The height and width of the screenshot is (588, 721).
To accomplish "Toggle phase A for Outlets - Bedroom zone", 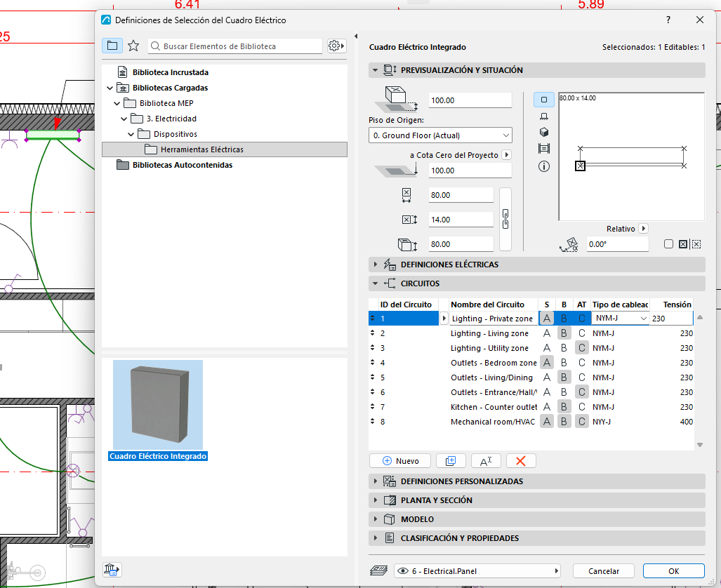I will click(547, 363).
